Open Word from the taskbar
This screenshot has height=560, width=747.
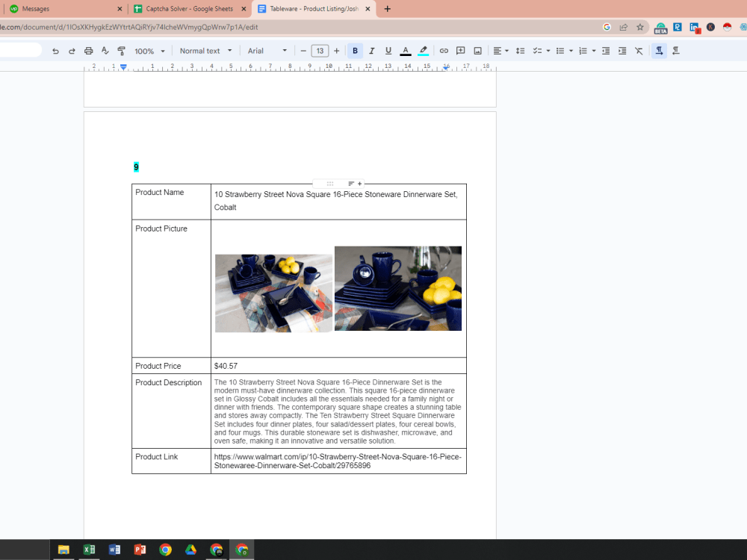[114, 550]
